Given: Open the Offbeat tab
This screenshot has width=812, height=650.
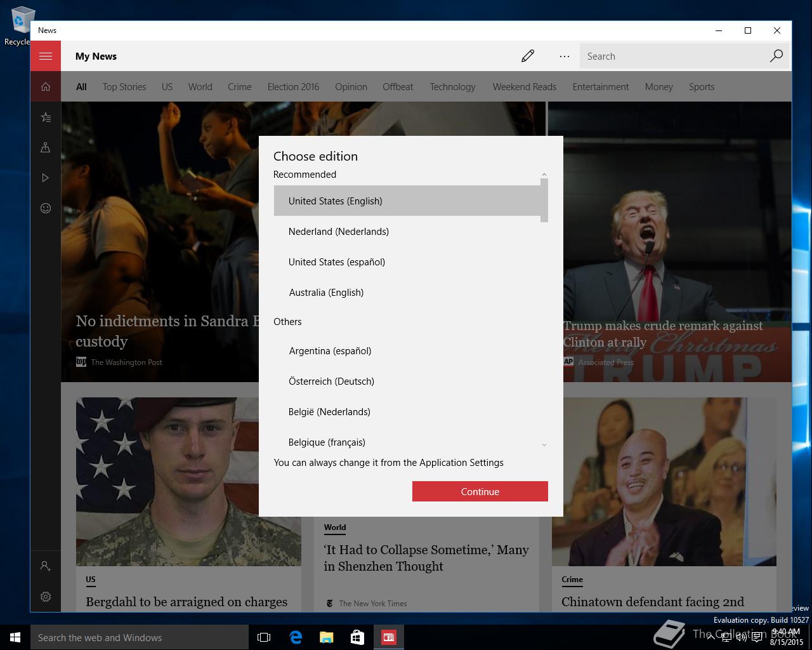Looking at the screenshot, I should click(398, 86).
